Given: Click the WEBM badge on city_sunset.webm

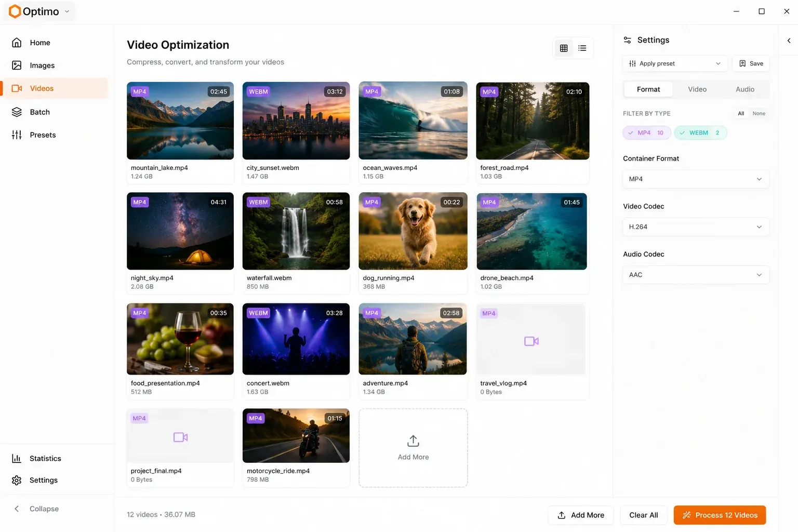Looking at the screenshot, I should pos(258,92).
